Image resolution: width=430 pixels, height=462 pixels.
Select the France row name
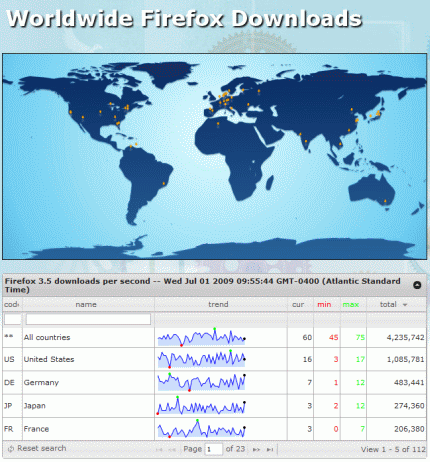36,429
